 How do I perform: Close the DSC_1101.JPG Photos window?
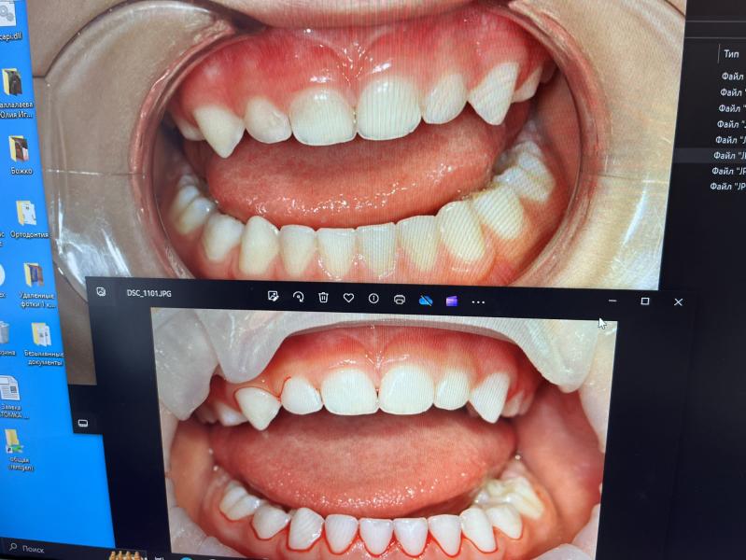(679, 302)
